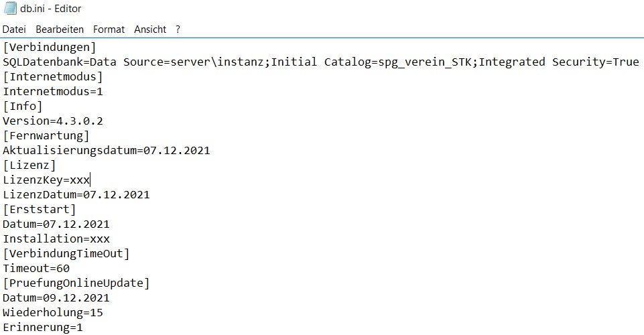
Task: Click the Aktualisierungsdatum=07.12.2021 line
Action: pos(106,151)
